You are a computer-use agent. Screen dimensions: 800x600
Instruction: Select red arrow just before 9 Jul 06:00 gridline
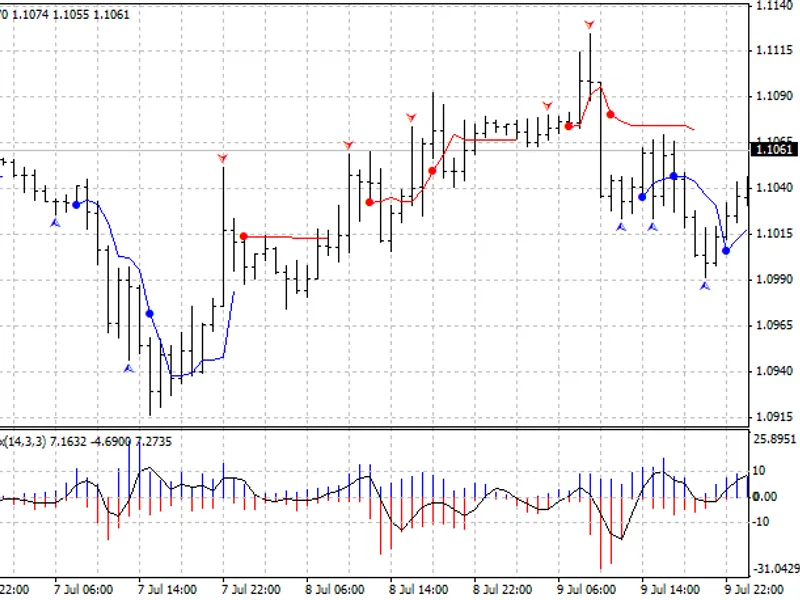click(547, 106)
